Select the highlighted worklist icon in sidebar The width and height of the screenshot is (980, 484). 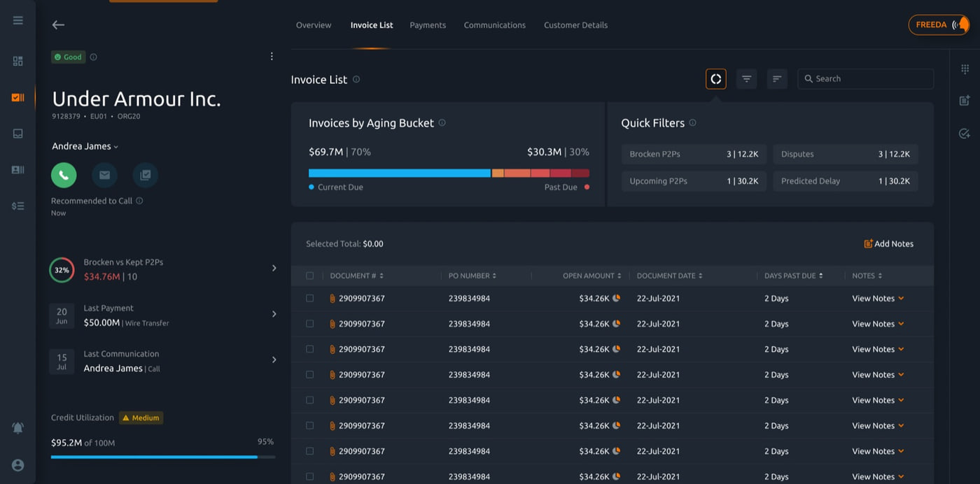point(18,97)
